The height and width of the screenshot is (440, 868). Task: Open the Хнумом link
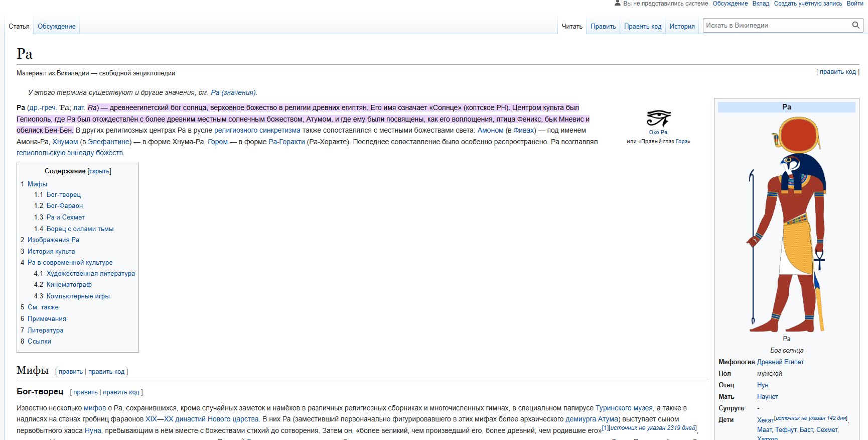[x=65, y=142]
